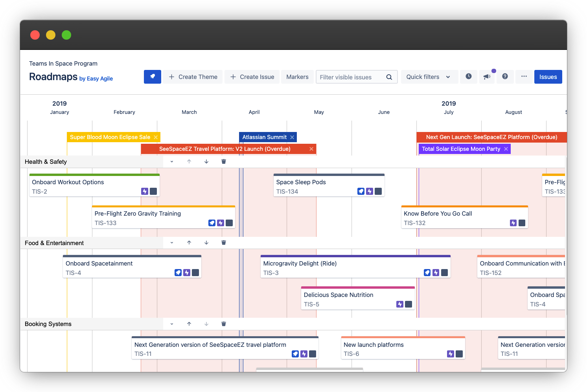Dismiss the Atlassian Summit marker via its X
The width and height of the screenshot is (587, 392).
[292, 137]
